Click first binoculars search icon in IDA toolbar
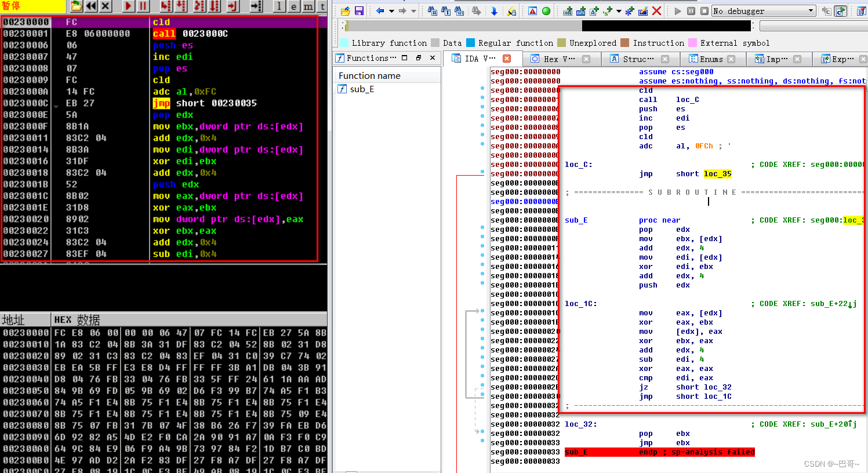The image size is (868, 473). 432,11
